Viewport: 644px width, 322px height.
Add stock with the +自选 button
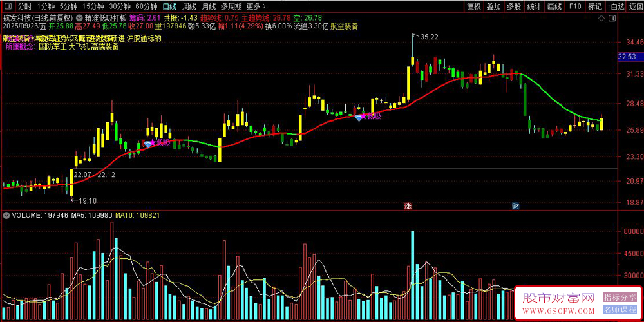[x=615, y=6]
